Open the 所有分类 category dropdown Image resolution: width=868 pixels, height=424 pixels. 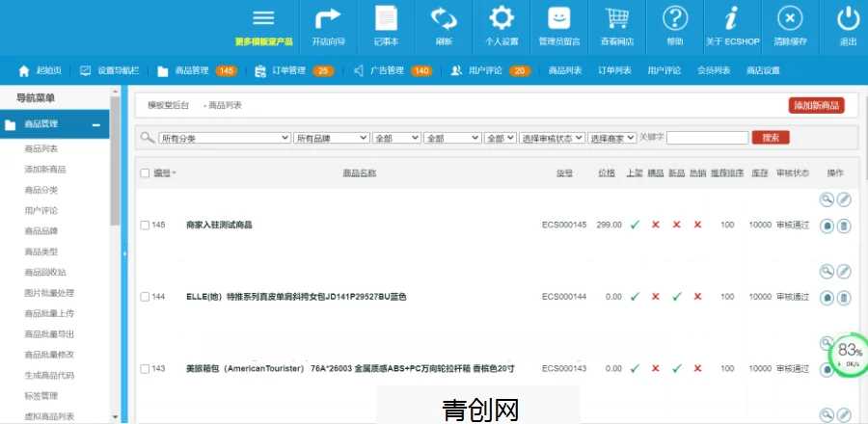[225, 138]
